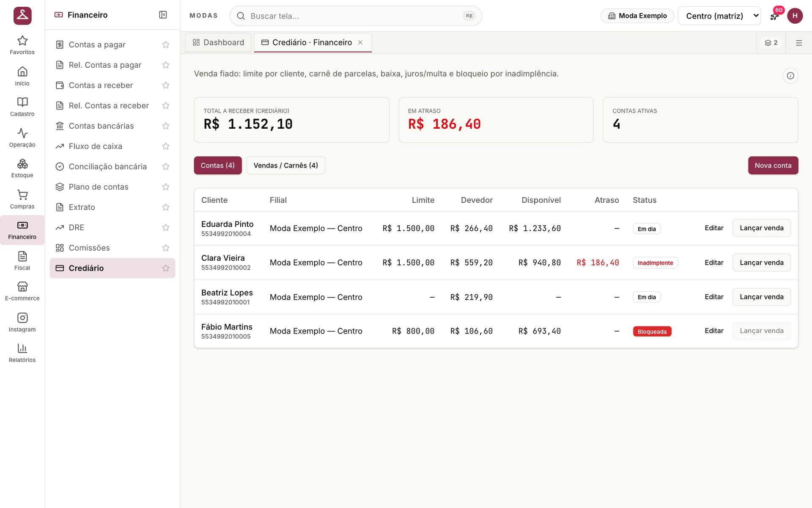Image resolution: width=812 pixels, height=508 pixels.
Task: Switch to the Dashboard tab
Action: coord(218,42)
